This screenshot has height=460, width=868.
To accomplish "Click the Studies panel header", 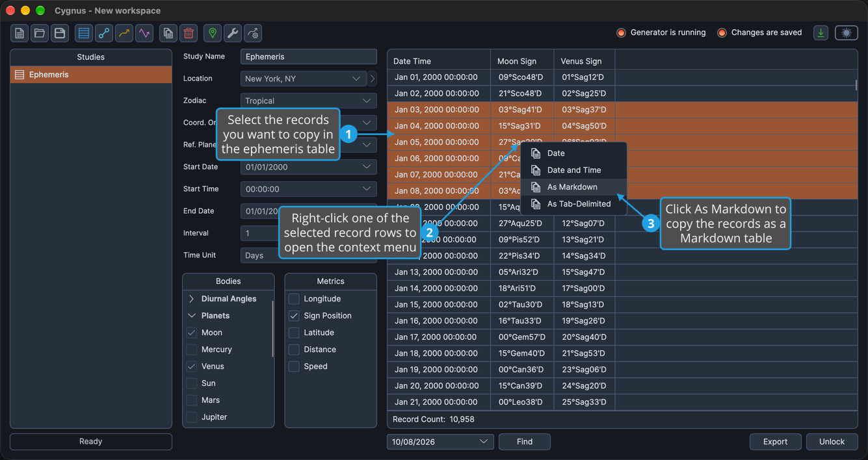I will coord(91,57).
